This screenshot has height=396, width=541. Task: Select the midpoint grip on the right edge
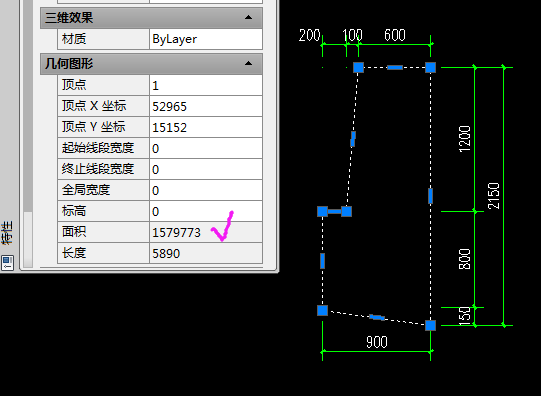point(430,196)
